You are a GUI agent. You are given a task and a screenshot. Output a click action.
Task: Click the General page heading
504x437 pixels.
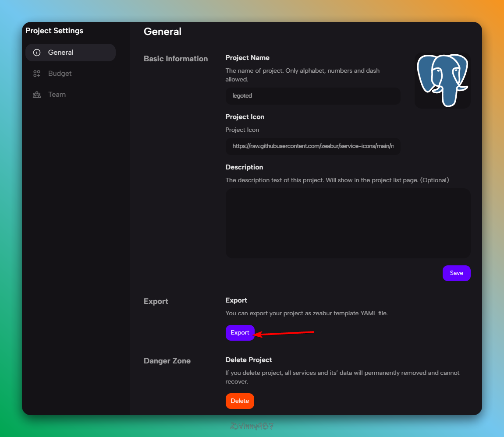[x=163, y=32]
